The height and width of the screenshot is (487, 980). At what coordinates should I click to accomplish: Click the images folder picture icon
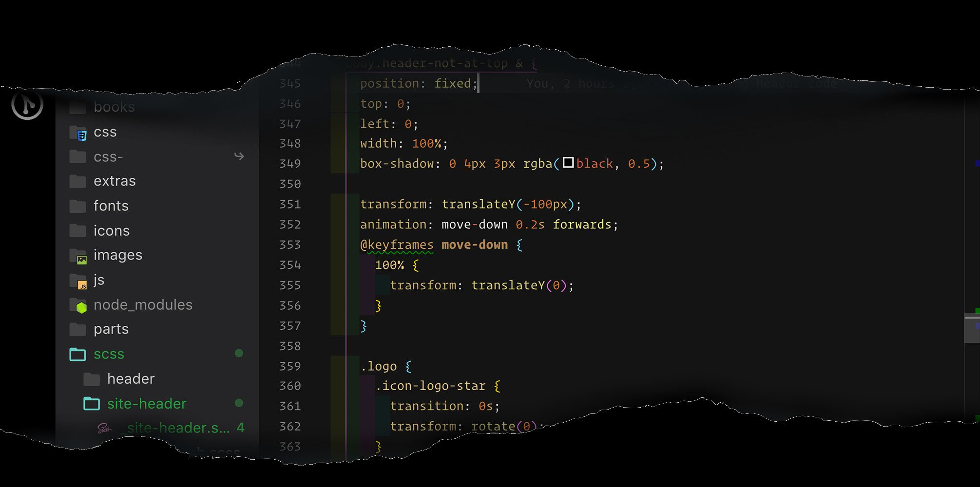click(81, 259)
